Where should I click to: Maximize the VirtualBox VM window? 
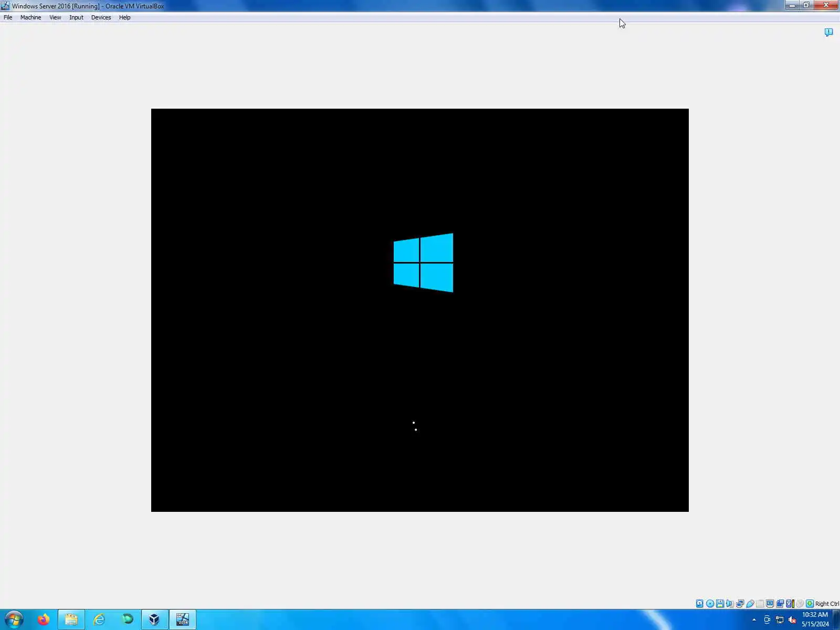point(806,5)
